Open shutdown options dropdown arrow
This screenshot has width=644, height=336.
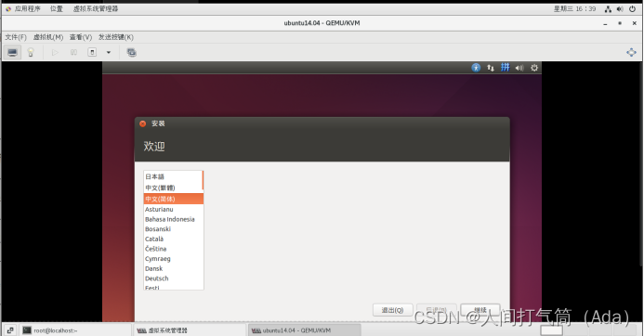[x=109, y=53]
